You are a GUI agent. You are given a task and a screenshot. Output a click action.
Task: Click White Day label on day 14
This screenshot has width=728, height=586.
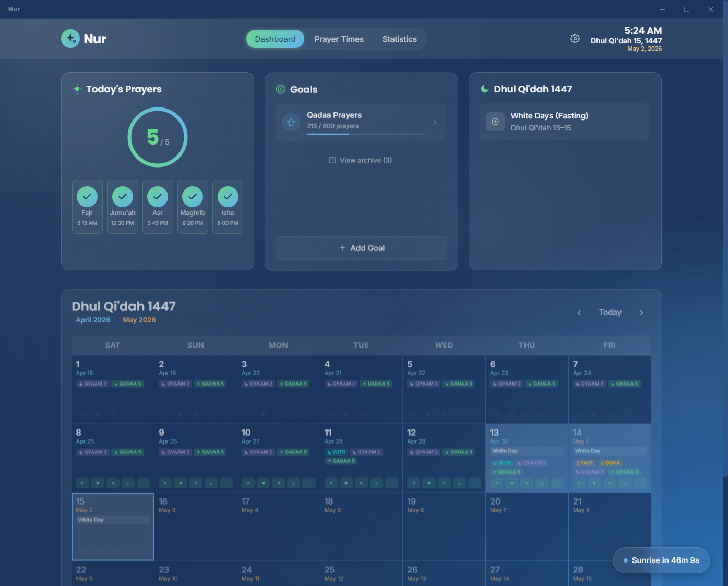(x=610, y=451)
